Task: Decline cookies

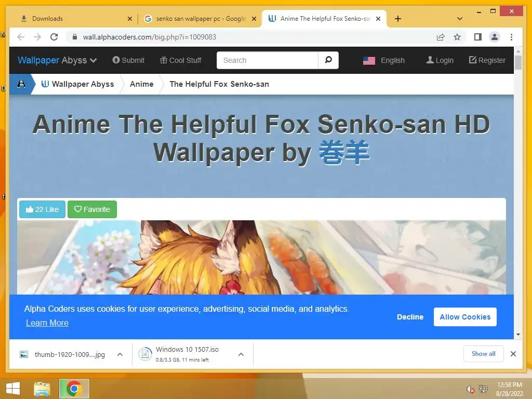Action: pyautogui.click(x=410, y=317)
